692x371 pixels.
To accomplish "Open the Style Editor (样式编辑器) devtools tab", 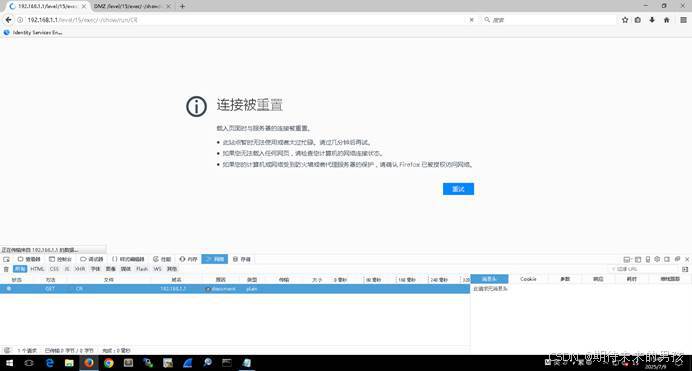I will [x=128, y=259].
